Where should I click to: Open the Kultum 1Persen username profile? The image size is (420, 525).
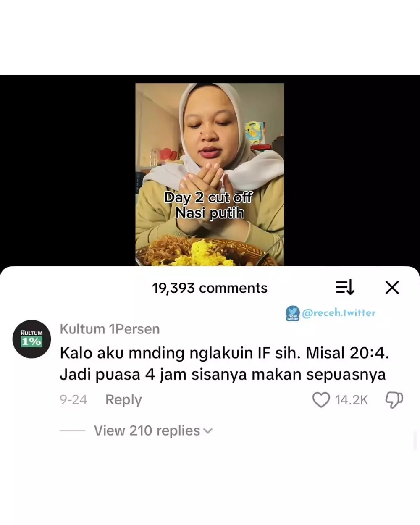tap(110, 329)
